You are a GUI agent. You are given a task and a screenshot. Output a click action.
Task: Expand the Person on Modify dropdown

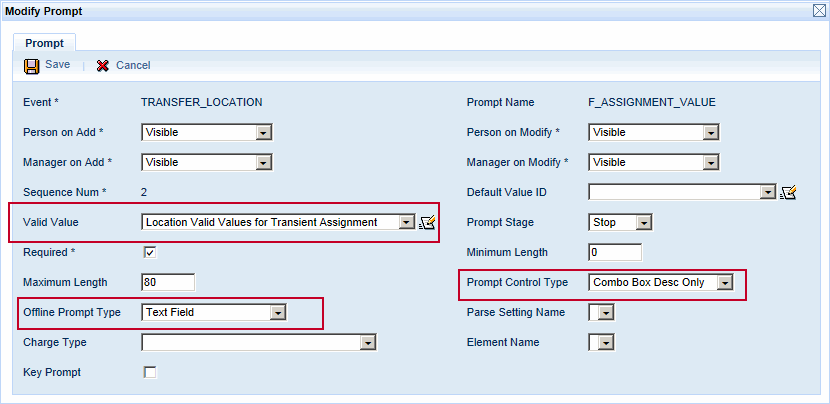click(x=711, y=132)
